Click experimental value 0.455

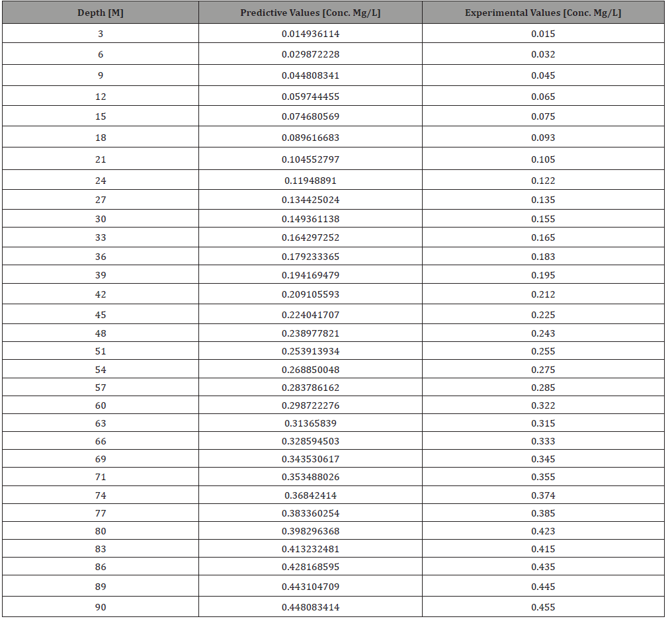pyautogui.click(x=543, y=607)
